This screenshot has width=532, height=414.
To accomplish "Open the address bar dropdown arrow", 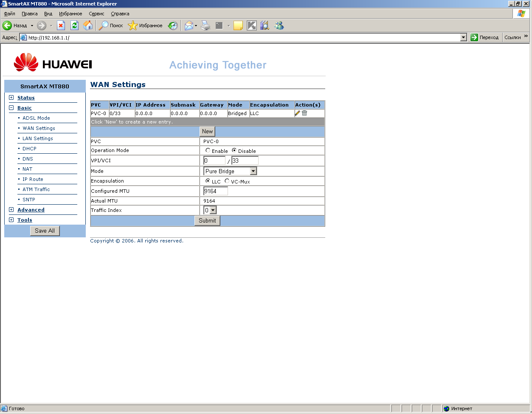I will coord(464,37).
